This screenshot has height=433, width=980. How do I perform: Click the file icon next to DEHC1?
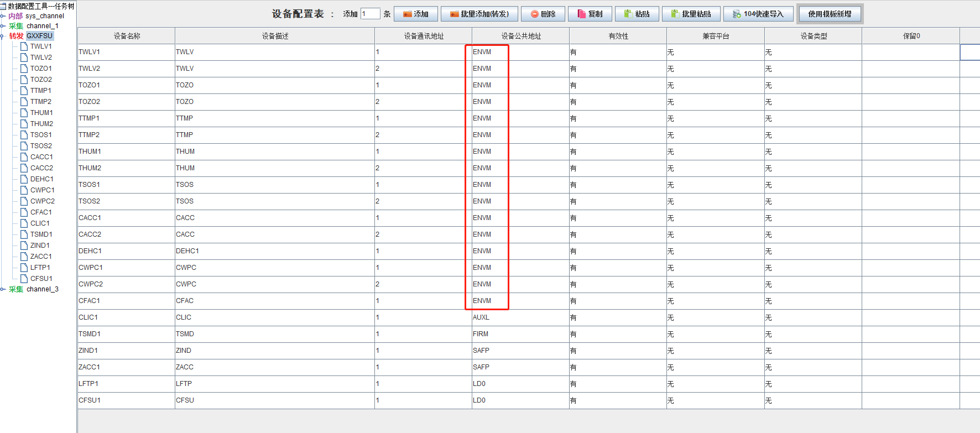[24, 179]
